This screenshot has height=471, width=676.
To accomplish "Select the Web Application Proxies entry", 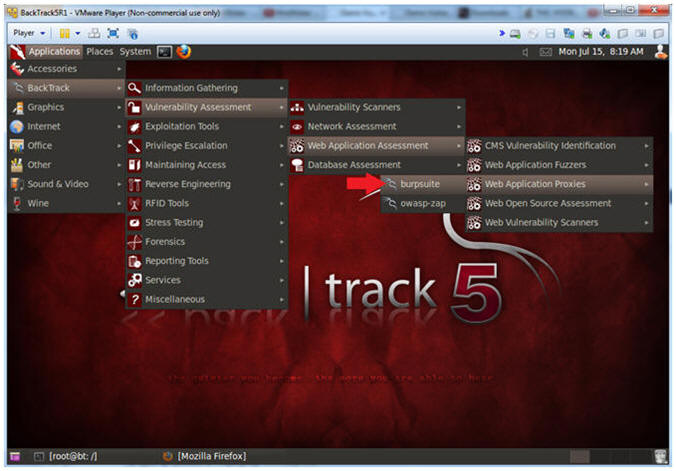I will tap(559, 184).
